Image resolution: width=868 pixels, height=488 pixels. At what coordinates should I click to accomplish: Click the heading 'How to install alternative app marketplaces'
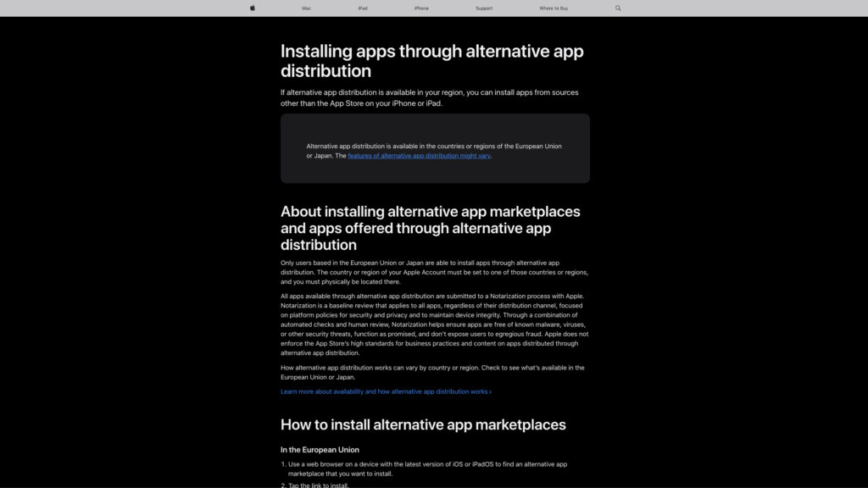[423, 424]
